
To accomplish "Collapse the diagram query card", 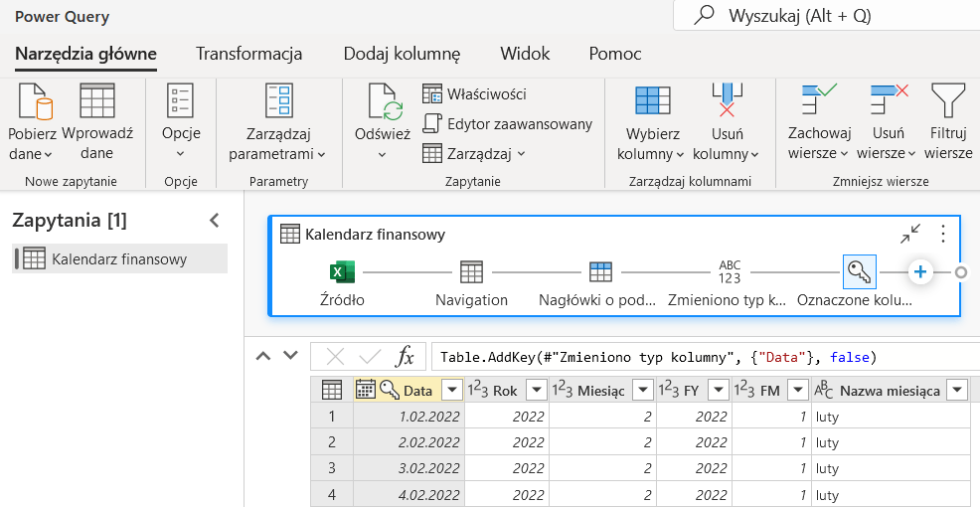I will pyautogui.click(x=910, y=234).
